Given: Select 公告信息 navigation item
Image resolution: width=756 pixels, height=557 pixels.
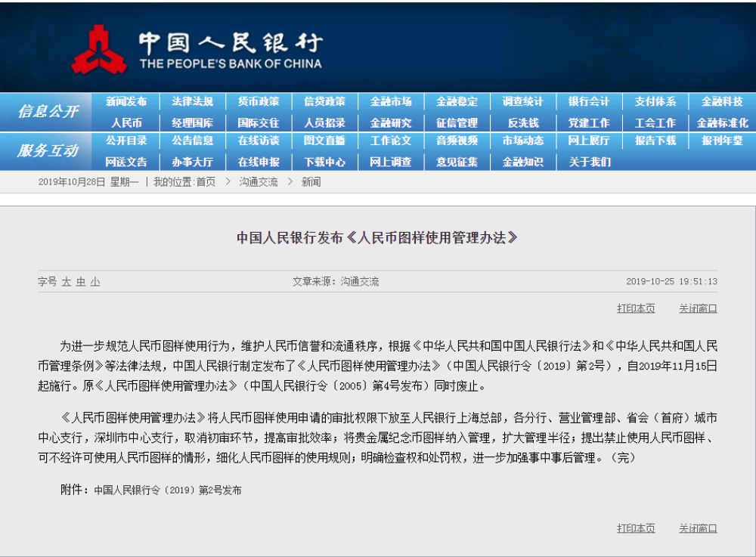Looking at the screenshot, I should (x=192, y=141).
